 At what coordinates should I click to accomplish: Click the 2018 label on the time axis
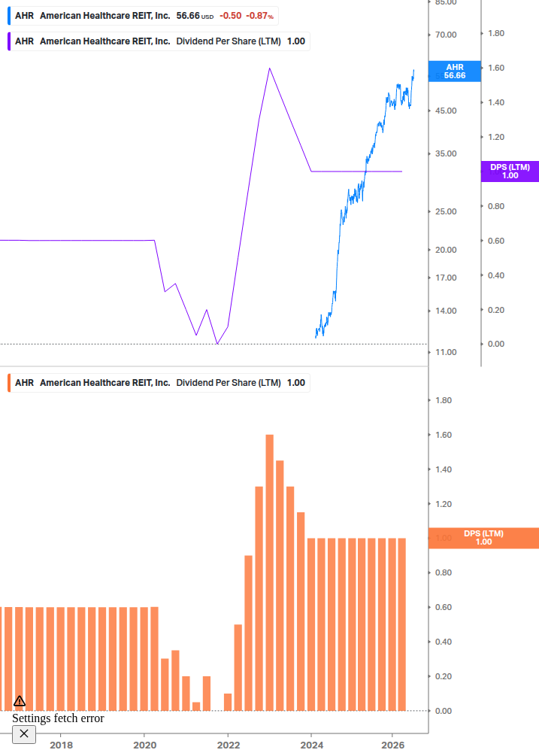tap(61, 745)
